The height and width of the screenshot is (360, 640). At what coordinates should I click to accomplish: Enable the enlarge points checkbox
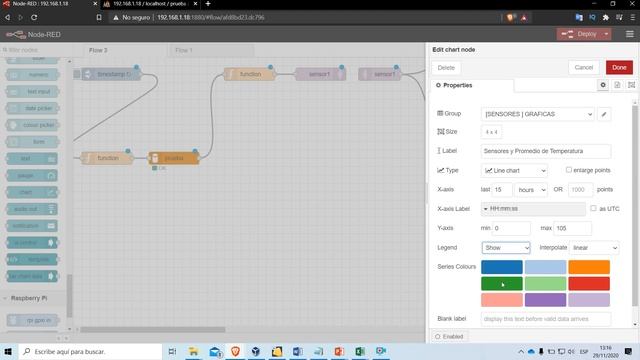(x=569, y=170)
